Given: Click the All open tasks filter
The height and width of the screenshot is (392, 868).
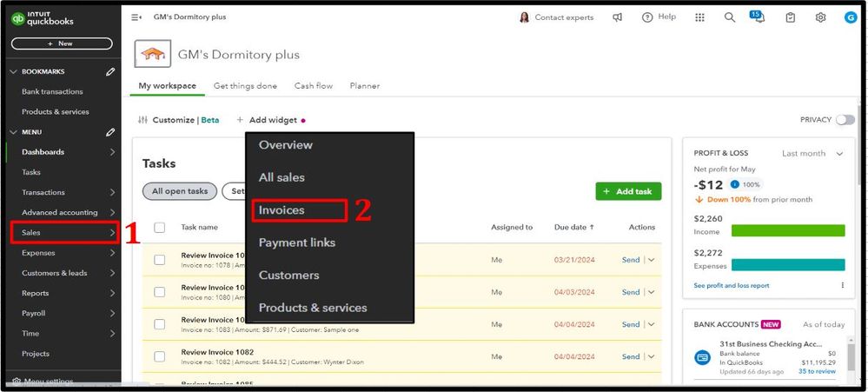Looking at the screenshot, I should pyautogui.click(x=180, y=191).
